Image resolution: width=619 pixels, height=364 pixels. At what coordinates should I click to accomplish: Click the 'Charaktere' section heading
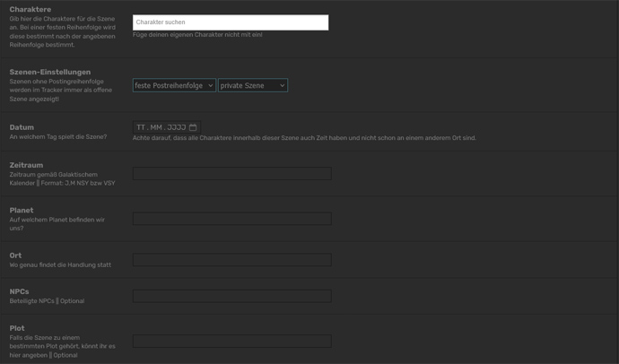coord(31,10)
